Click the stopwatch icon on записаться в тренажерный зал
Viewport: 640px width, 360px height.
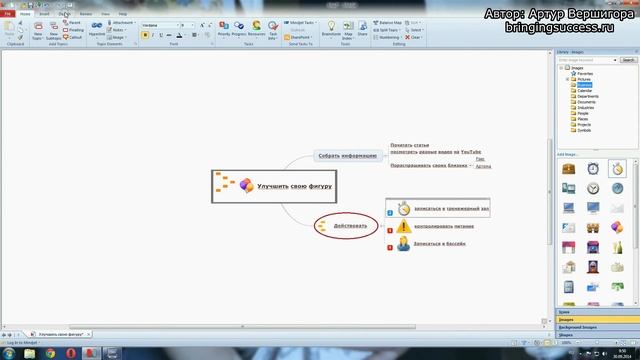tap(404, 208)
